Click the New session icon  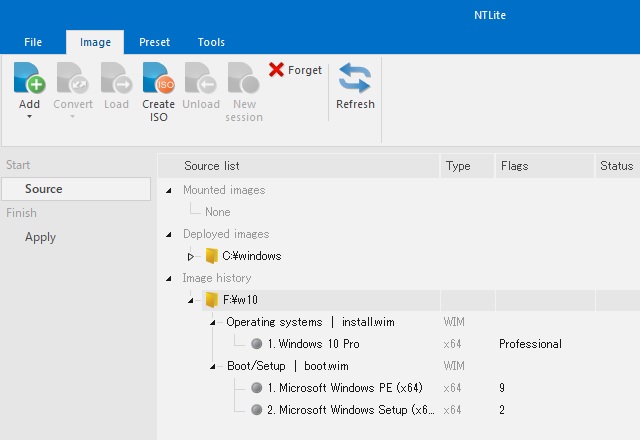(x=244, y=78)
